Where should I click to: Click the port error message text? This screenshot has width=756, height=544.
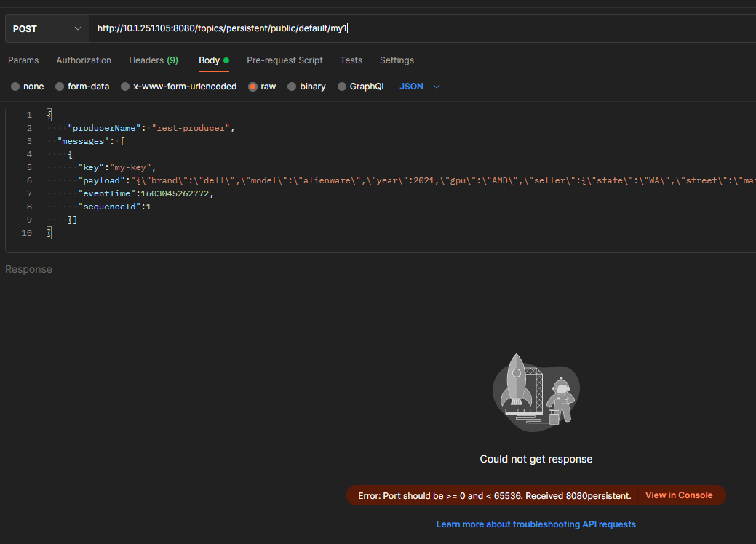click(494, 496)
